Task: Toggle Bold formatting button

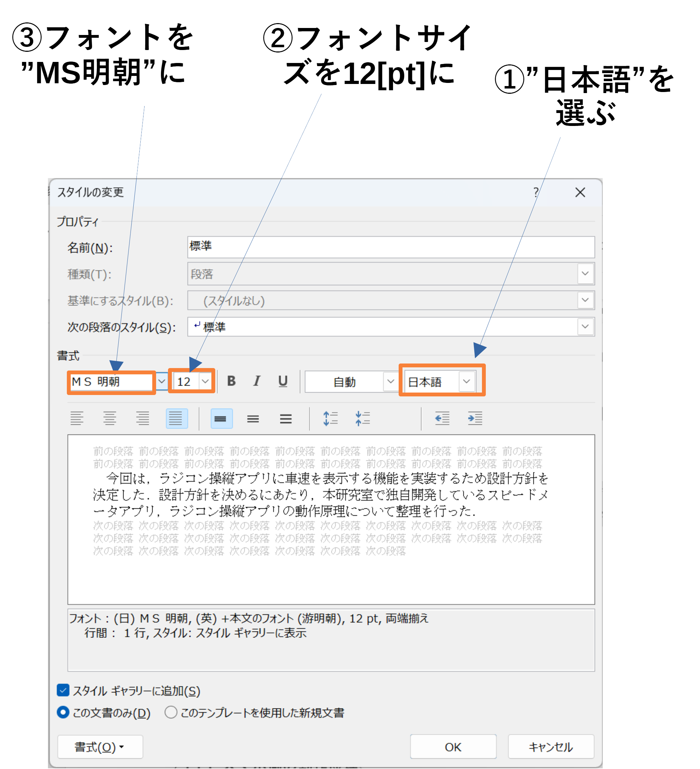Action: tap(231, 381)
